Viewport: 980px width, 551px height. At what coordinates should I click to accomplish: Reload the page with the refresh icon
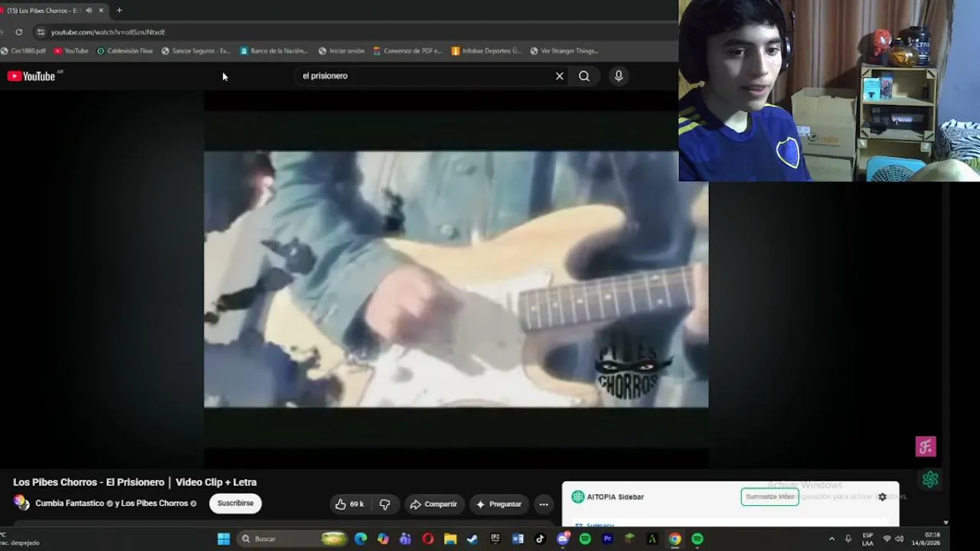point(19,32)
